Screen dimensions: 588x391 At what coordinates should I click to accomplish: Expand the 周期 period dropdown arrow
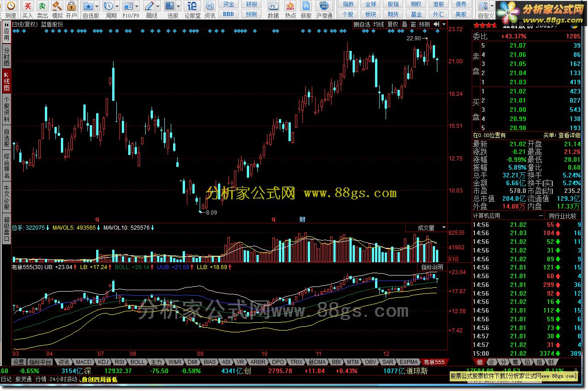(117, 6)
